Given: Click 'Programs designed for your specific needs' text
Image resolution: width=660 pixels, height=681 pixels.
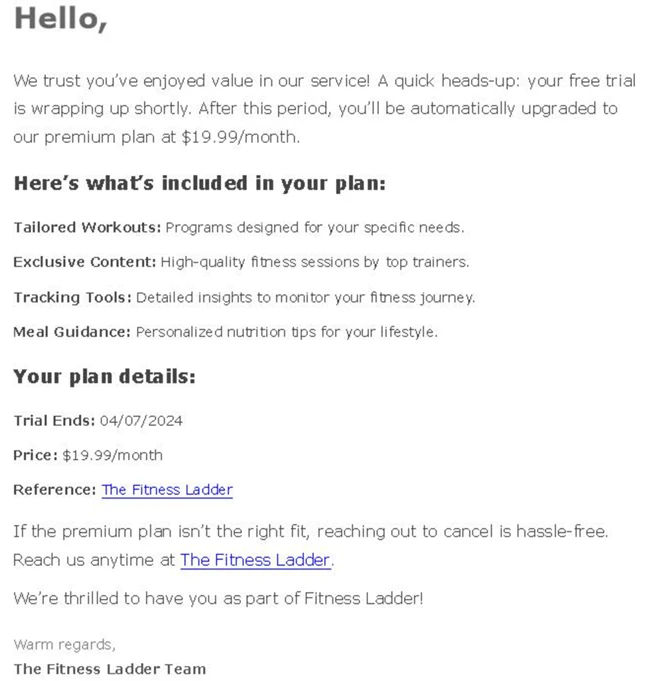Looking at the screenshot, I should tap(314, 227).
